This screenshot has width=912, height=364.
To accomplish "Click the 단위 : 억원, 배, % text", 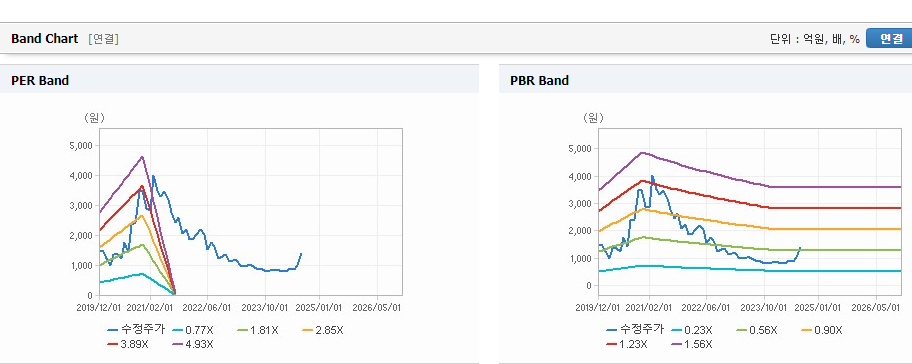I will (x=815, y=39).
